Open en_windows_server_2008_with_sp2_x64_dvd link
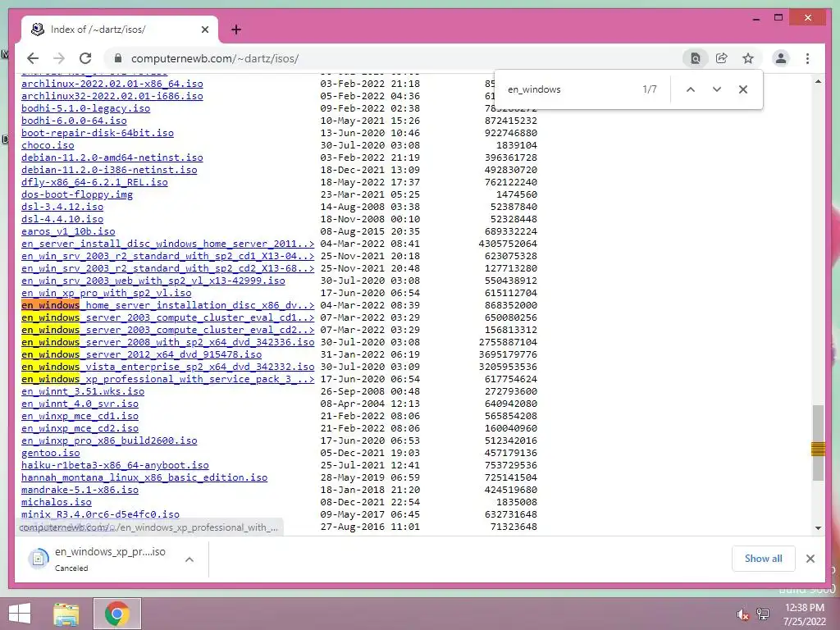 [x=167, y=342]
